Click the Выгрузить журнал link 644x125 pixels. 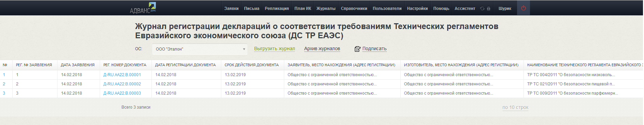(275, 48)
